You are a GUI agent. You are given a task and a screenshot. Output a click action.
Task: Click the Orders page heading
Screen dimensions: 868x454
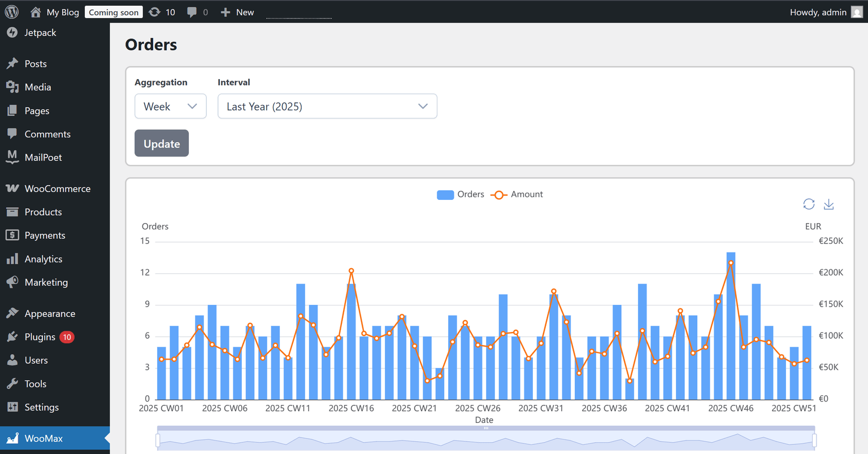click(x=151, y=45)
